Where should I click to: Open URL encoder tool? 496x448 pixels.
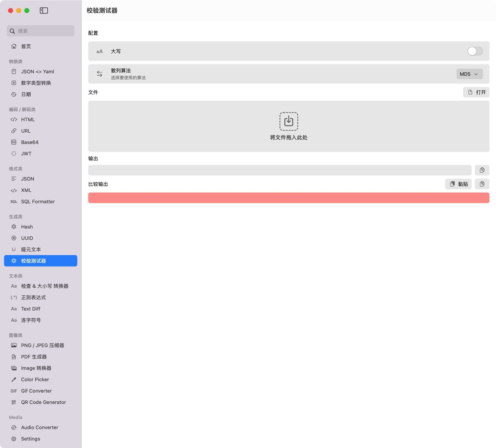41,131
